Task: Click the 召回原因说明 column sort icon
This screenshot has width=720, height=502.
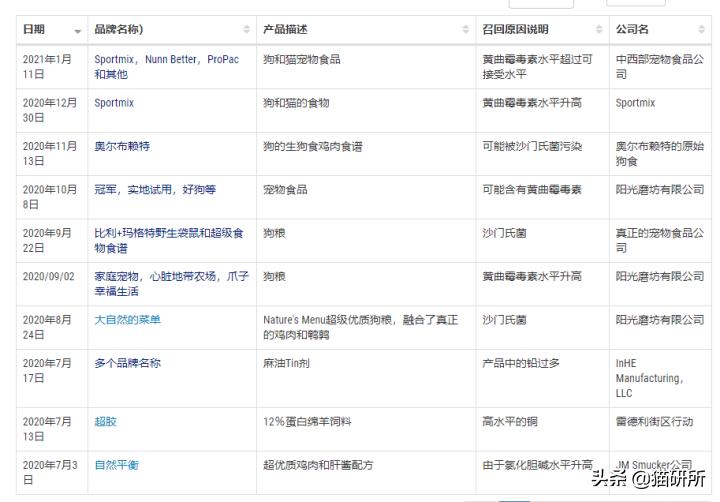Action: (x=599, y=29)
